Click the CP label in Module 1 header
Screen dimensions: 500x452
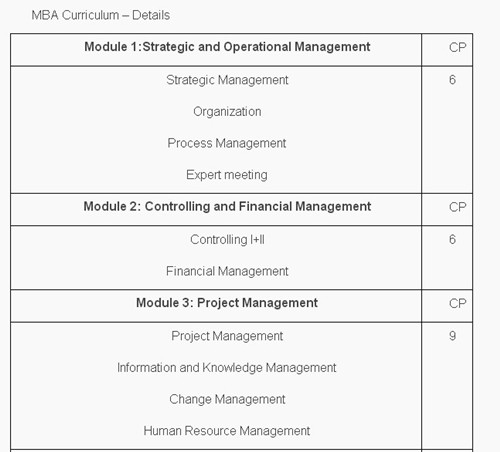tap(457, 47)
